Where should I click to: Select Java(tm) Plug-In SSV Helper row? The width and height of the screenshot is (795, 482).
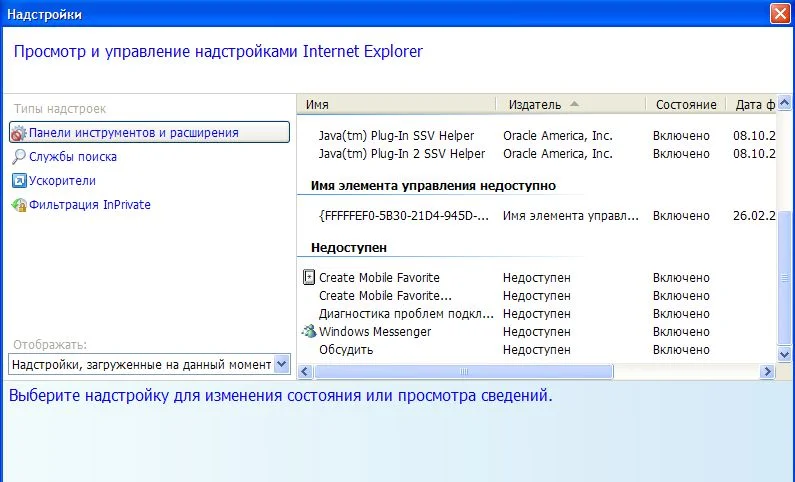coord(536,136)
